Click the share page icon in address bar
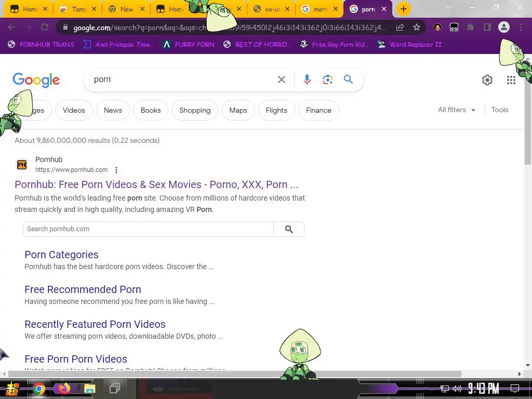This screenshot has width=532, height=399. tap(400, 28)
